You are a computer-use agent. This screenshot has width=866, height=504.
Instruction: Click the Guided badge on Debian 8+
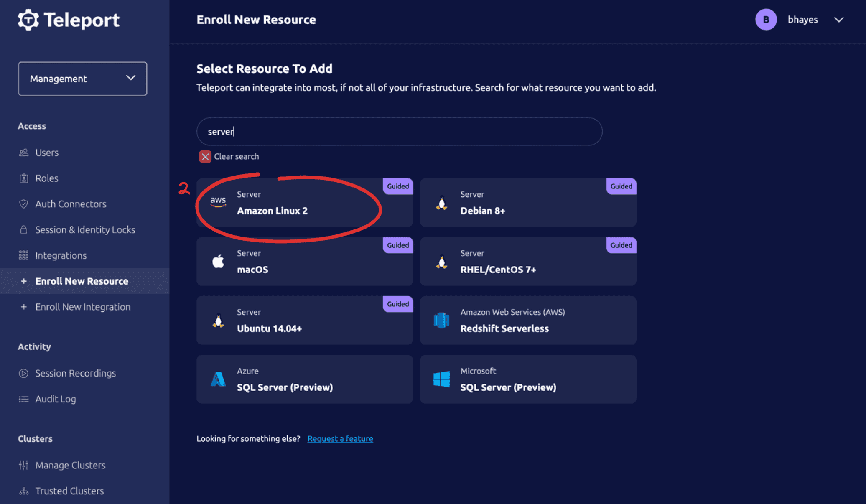(621, 186)
